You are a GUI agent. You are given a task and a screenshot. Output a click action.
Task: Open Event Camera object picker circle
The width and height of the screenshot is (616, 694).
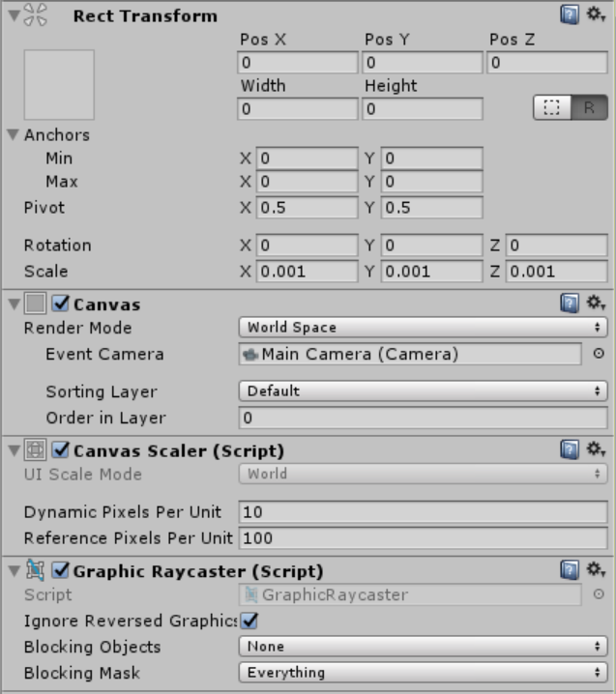click(x=599, y=354)
